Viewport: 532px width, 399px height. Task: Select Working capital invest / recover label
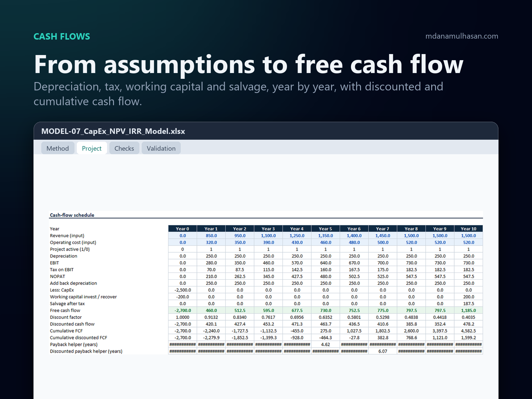coord(83,297)
